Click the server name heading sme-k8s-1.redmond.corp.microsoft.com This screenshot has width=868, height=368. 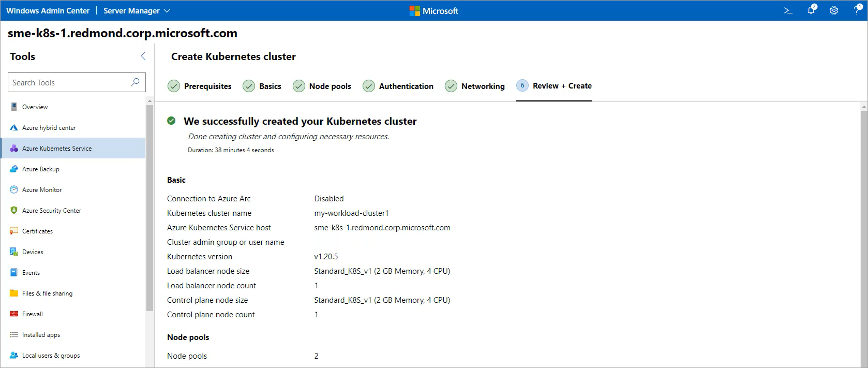pyautogui.click(x=123, y=33)
